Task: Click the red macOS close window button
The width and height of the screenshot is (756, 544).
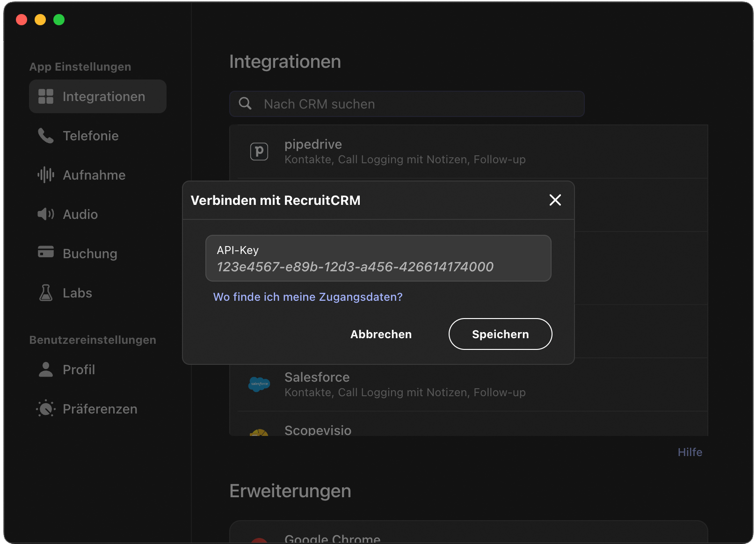Action: pos(22,20)
